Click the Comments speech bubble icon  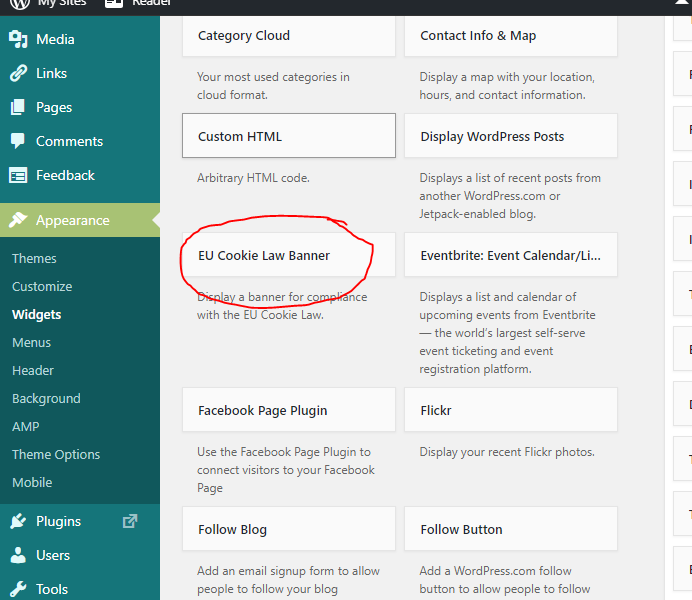point(18,141)
